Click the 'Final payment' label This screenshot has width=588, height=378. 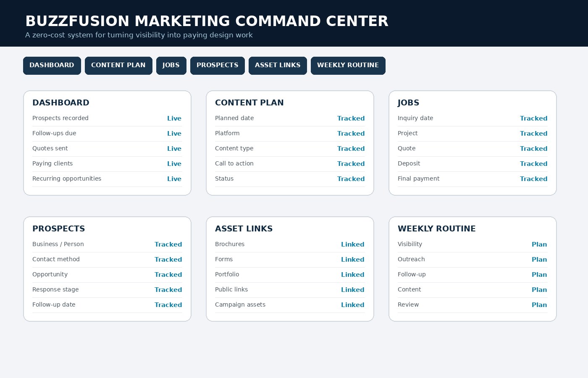point(419,178)
